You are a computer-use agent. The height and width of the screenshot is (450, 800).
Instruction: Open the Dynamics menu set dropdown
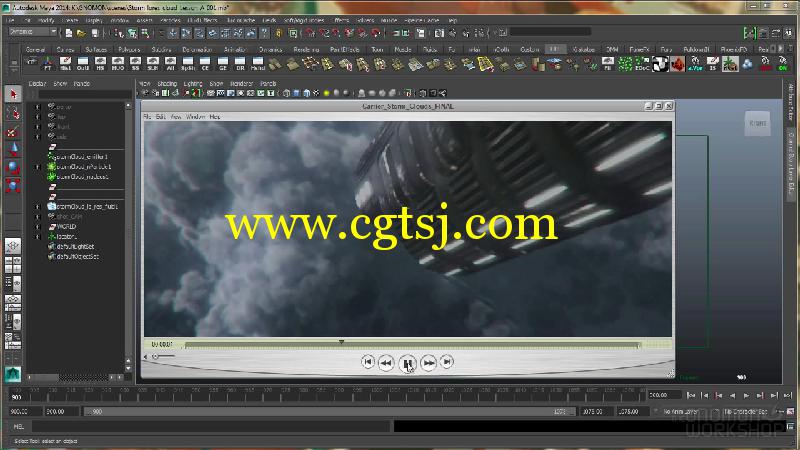pos(33,32)
